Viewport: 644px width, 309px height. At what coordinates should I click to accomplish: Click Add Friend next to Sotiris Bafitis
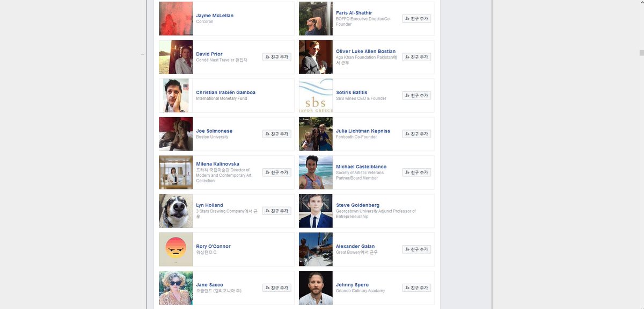[416, 96]
